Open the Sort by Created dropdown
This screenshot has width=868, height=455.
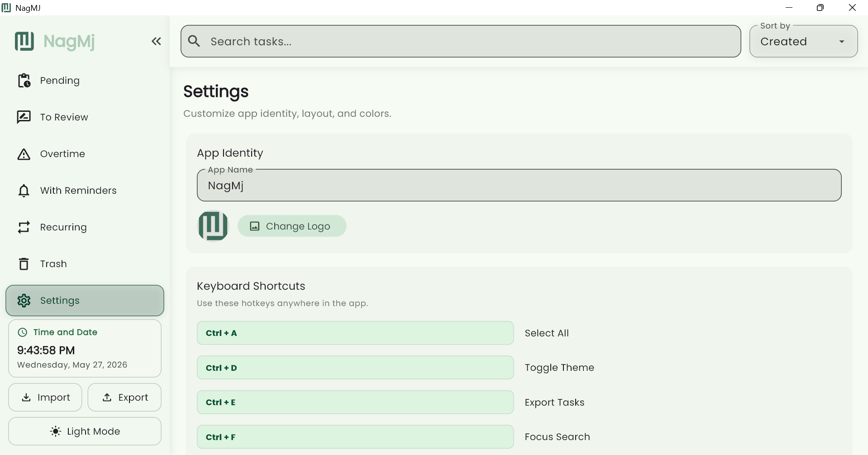803,41
